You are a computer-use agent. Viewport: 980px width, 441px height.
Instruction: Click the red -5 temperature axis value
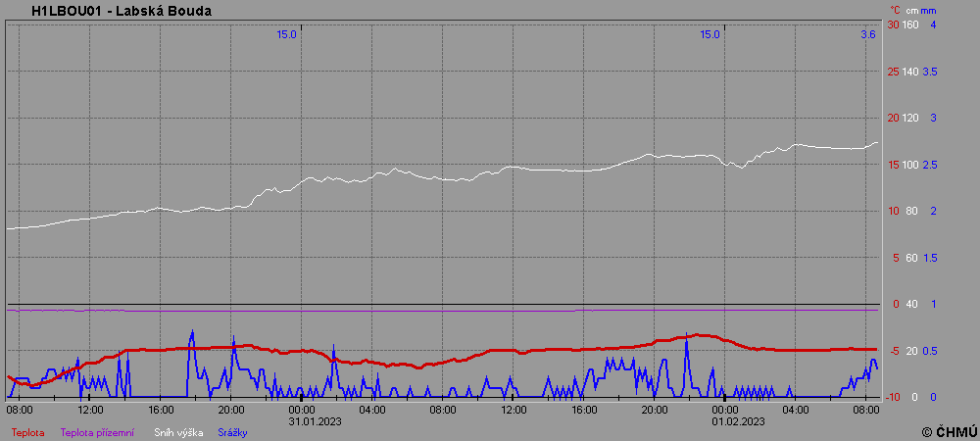[x=893, y=351]
